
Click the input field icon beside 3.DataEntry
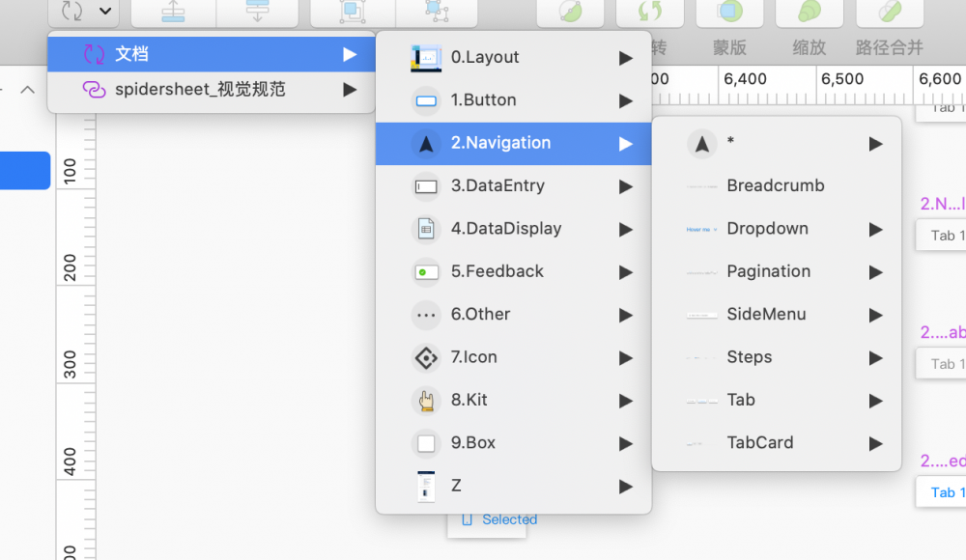426,186
